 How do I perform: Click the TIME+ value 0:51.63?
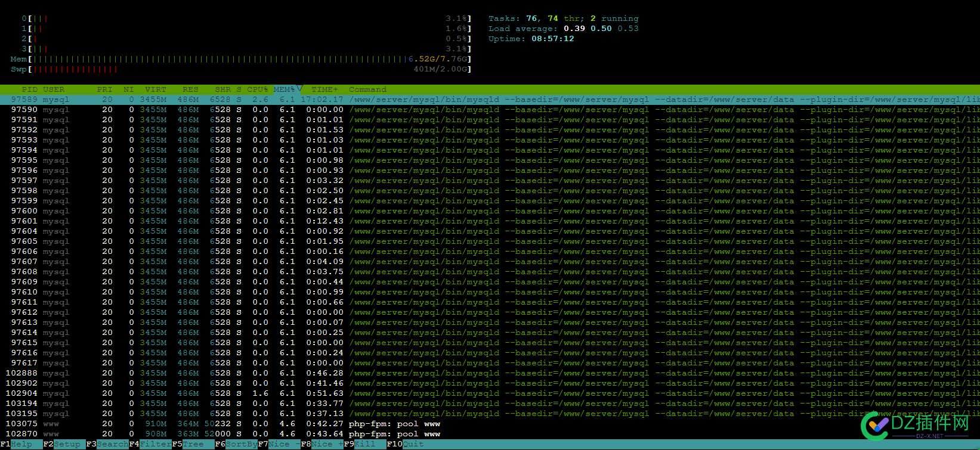point(325,393)
